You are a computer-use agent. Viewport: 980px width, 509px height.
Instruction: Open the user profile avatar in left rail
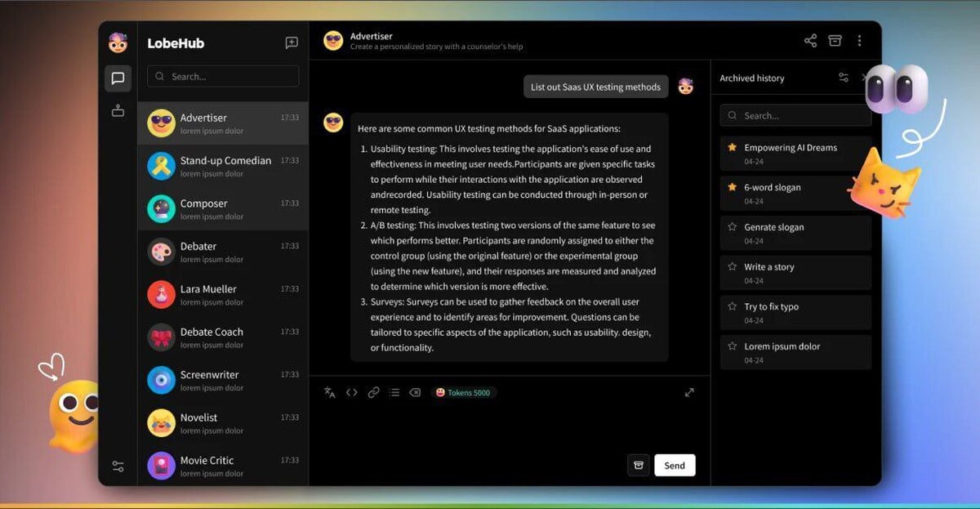(118, 42)
